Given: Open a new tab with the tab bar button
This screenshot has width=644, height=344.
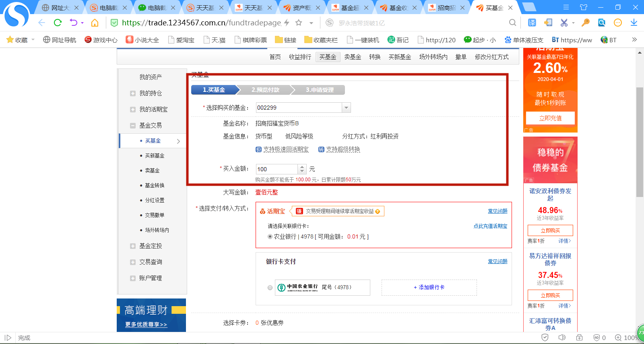Looking at the screenshot, I should 529,7.
